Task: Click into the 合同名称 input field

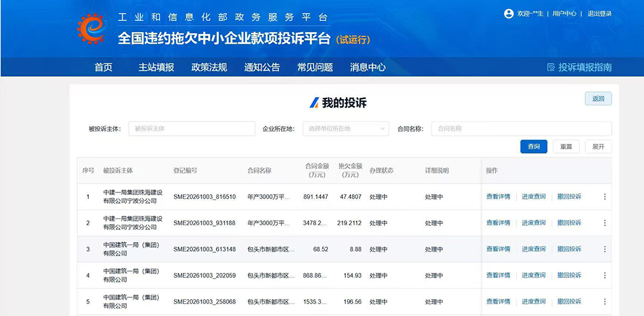Action: (x=522, y=129)
